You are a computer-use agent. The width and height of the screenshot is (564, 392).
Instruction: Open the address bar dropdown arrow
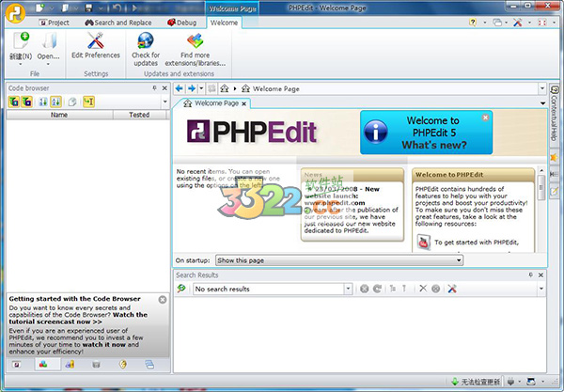pos(541,88)
